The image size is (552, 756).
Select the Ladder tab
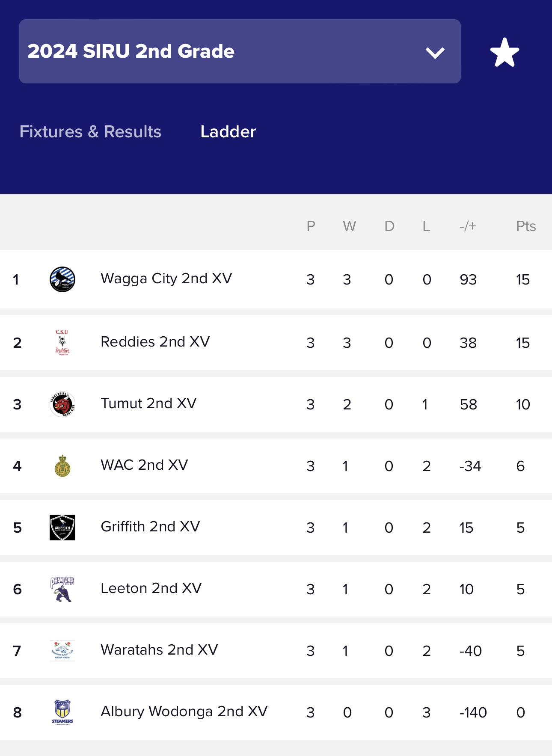(x=228, y=132)
